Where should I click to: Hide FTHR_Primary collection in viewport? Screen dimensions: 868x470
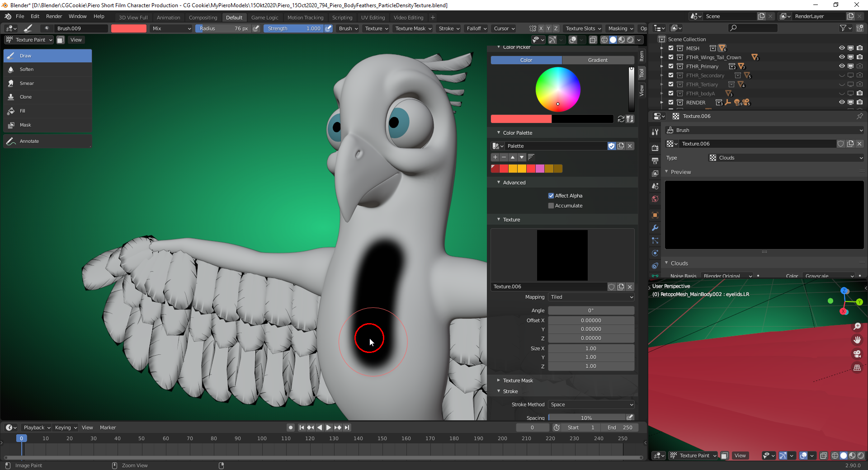(842, 66)
